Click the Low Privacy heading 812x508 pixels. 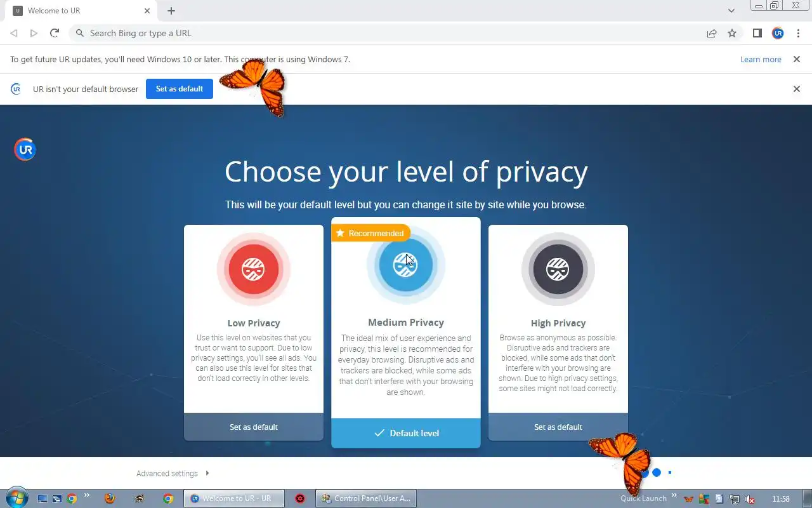tap(254, 323)
